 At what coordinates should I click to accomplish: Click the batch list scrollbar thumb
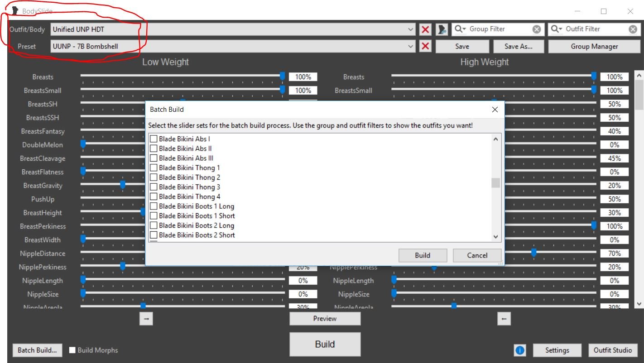coord(495,183)
